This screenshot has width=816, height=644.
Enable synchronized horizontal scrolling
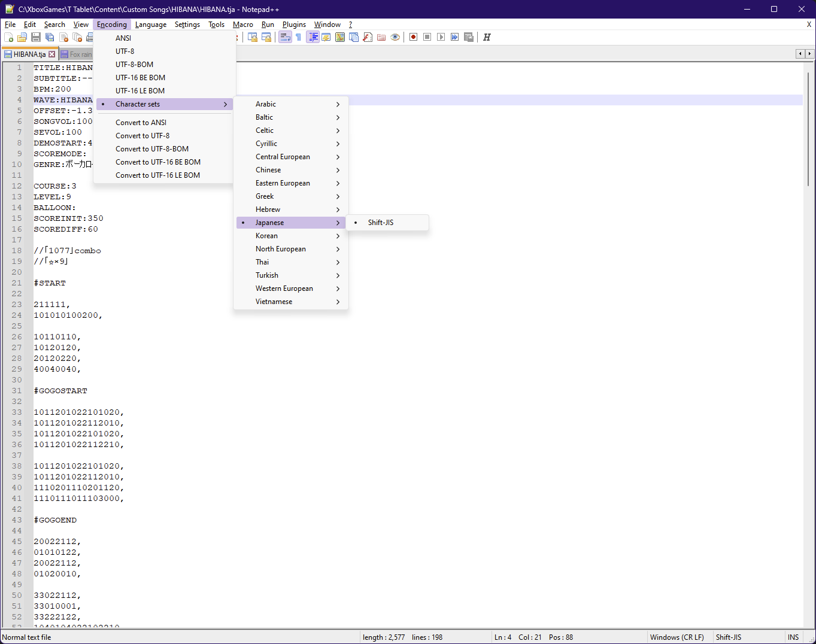(x=266, y=37)
